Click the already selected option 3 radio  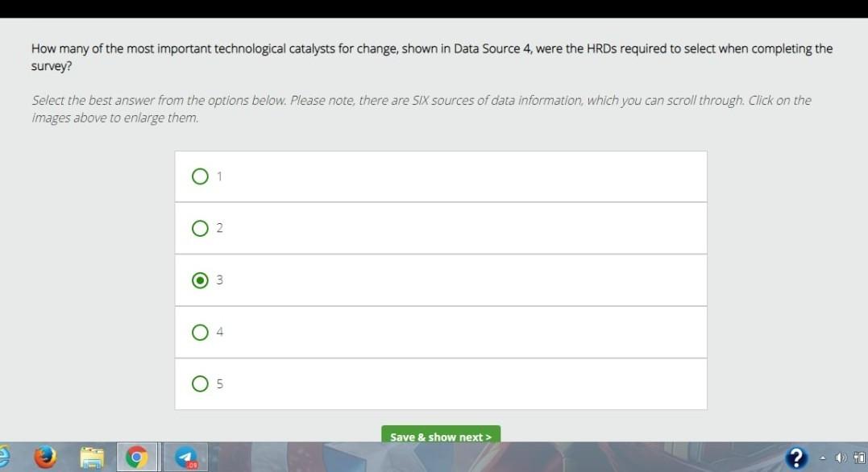pos(200,279)
